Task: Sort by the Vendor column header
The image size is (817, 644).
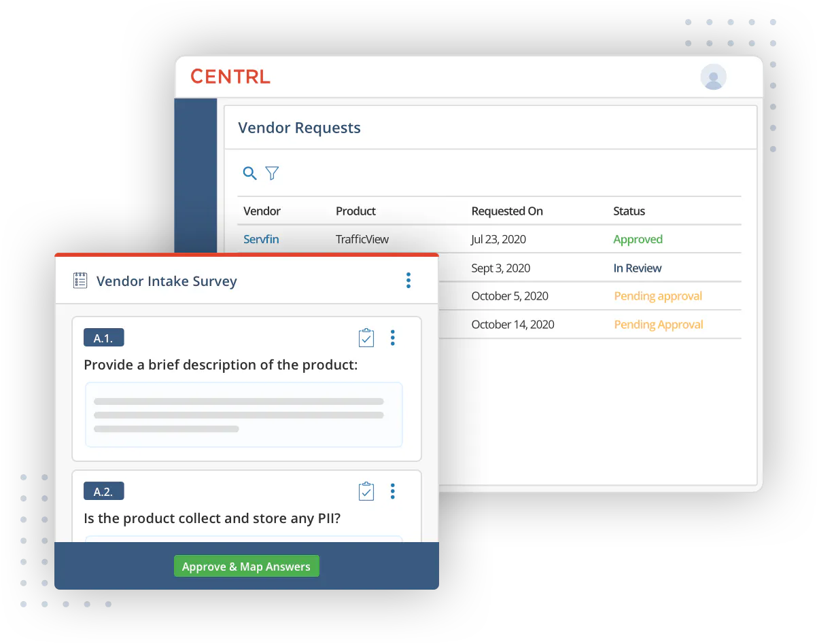Action: pos(262,211)
